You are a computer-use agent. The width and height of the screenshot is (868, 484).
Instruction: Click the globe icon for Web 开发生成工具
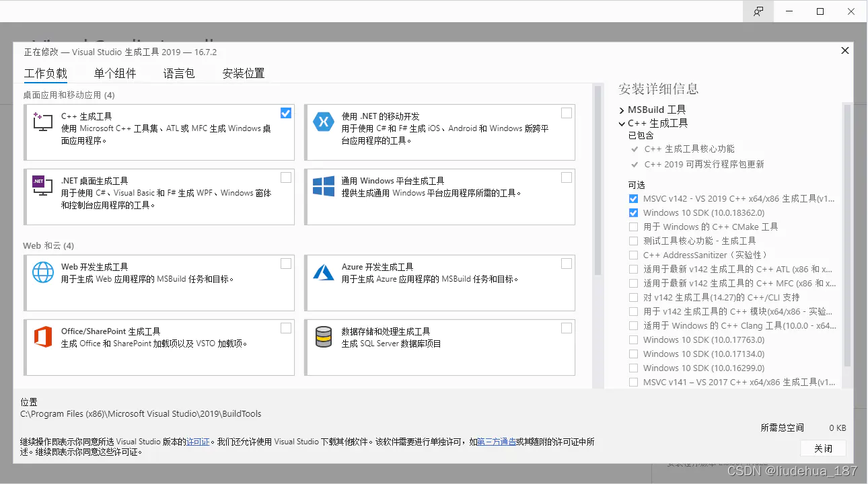(x=43, y=272)
